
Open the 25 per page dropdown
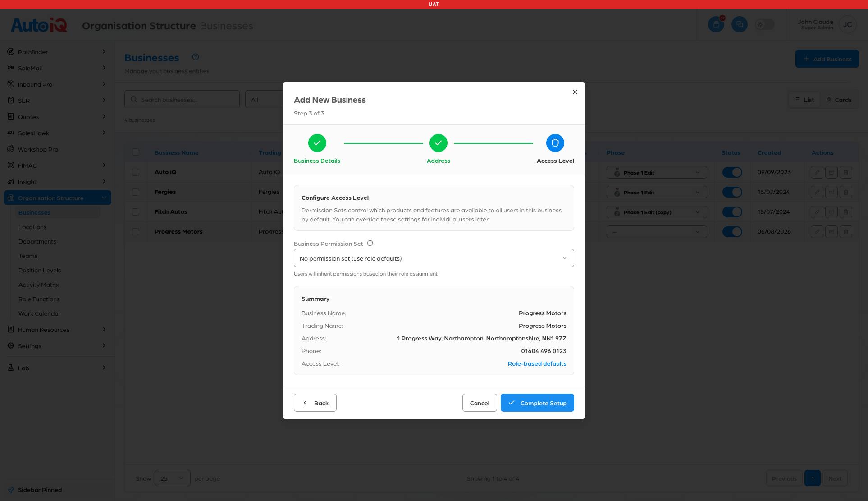point(173,478)
